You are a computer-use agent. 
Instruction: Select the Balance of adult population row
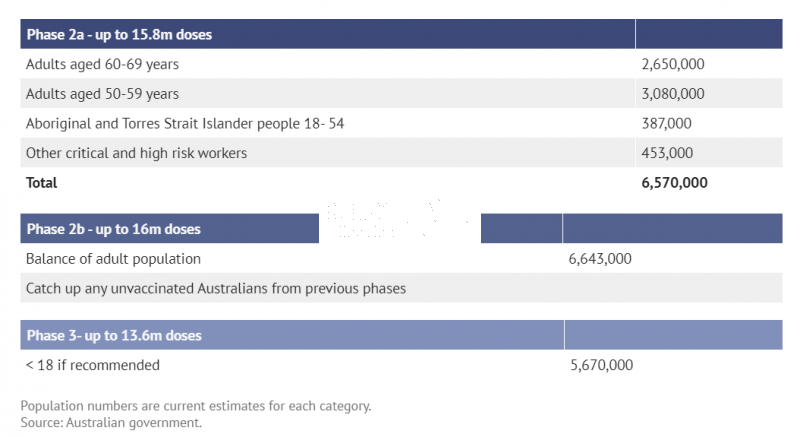coord(401,259)
